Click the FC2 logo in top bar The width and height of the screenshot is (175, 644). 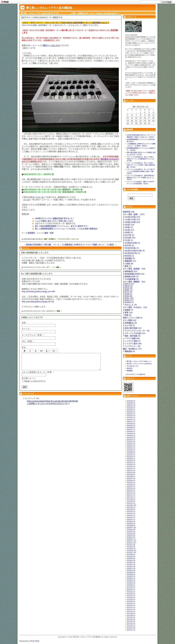click(4, 2)
